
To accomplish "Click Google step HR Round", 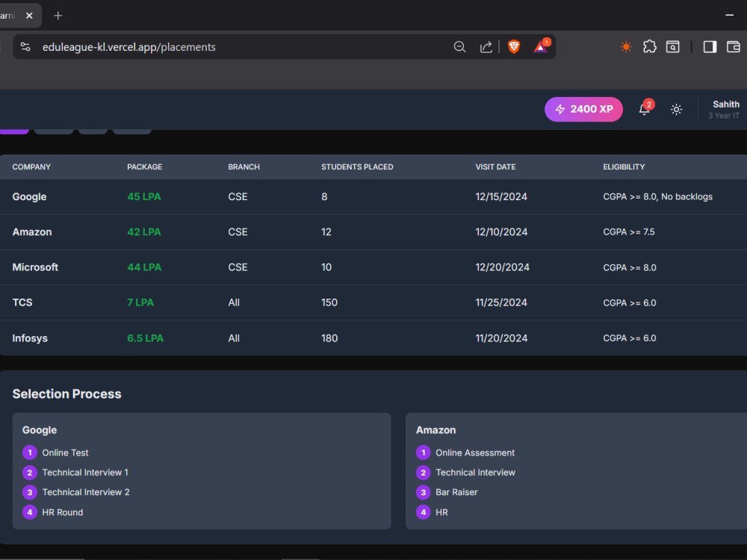I will 63,512.
